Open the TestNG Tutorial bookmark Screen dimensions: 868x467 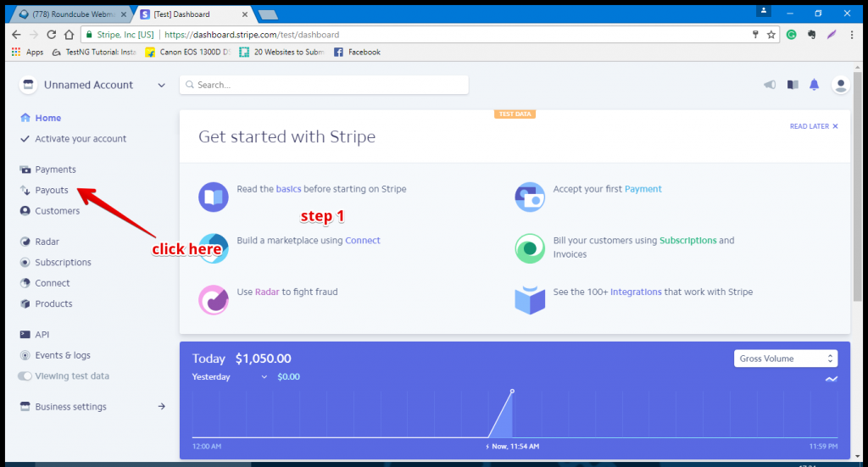point(94,52)
